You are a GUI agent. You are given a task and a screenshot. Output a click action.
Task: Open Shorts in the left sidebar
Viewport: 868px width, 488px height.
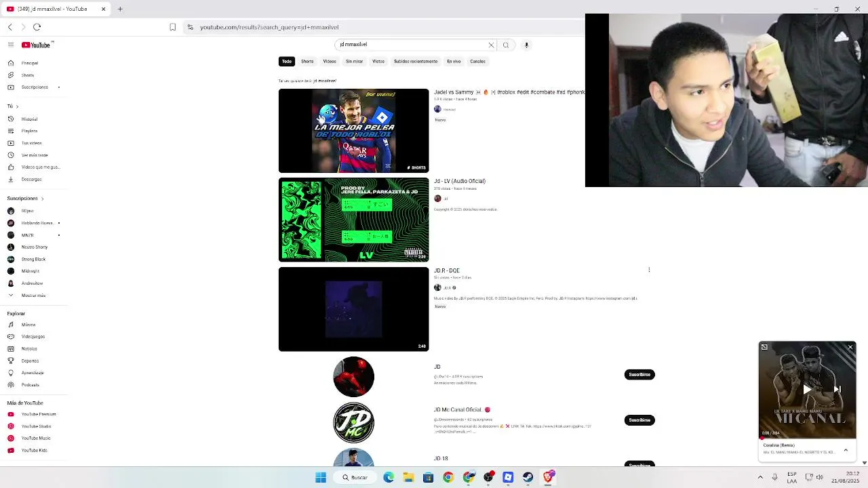28,75
